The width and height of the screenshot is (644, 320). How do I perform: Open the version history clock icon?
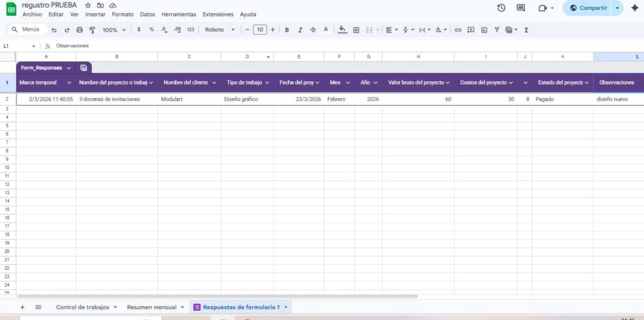coord(501,8)
